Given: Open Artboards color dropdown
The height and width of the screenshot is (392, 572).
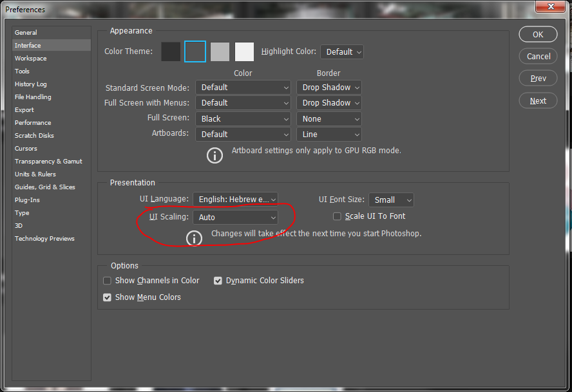Looking at the screenshot, I should 243,134.
